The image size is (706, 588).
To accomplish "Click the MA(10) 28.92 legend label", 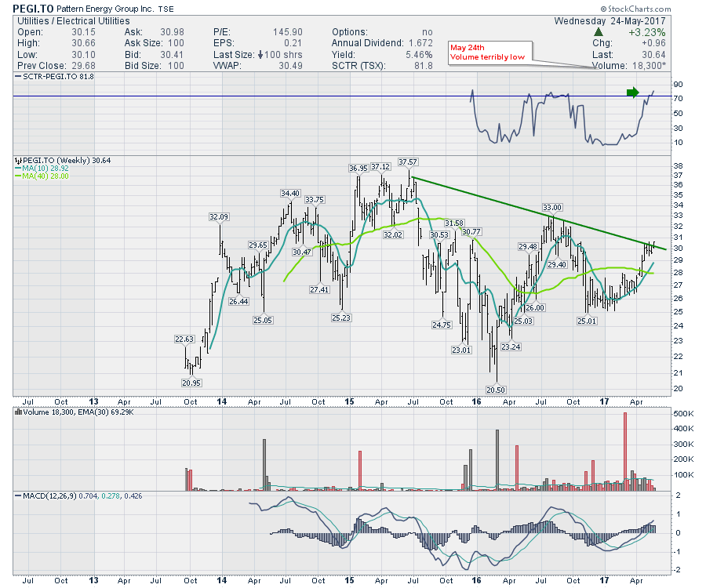I will (x=45, y=169).
